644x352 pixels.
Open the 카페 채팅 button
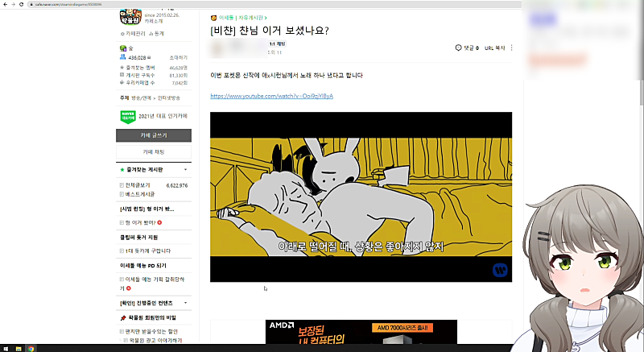coord(154,152)
